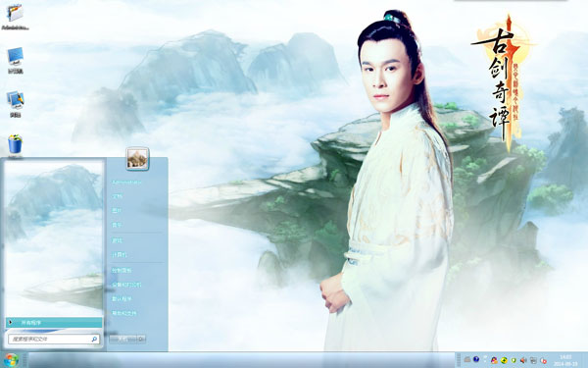Expand the shutdown options arrow
Viewport: 588px width, 368px height.
(x=141, y=340)
